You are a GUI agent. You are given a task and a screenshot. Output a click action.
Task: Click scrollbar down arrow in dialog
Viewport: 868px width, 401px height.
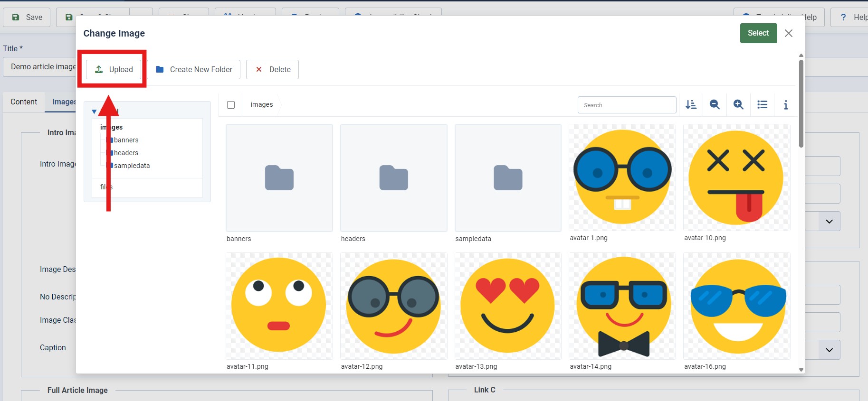click(801, 370)
